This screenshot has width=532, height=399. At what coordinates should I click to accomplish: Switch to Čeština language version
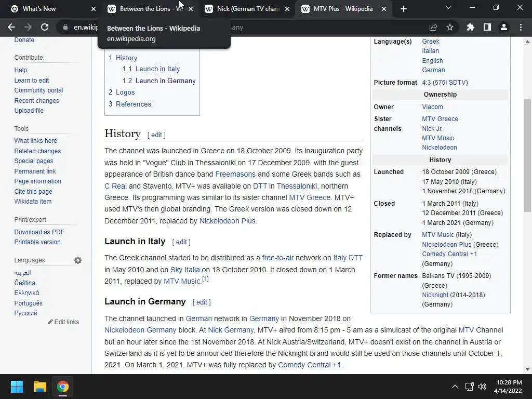click(24, 283)
